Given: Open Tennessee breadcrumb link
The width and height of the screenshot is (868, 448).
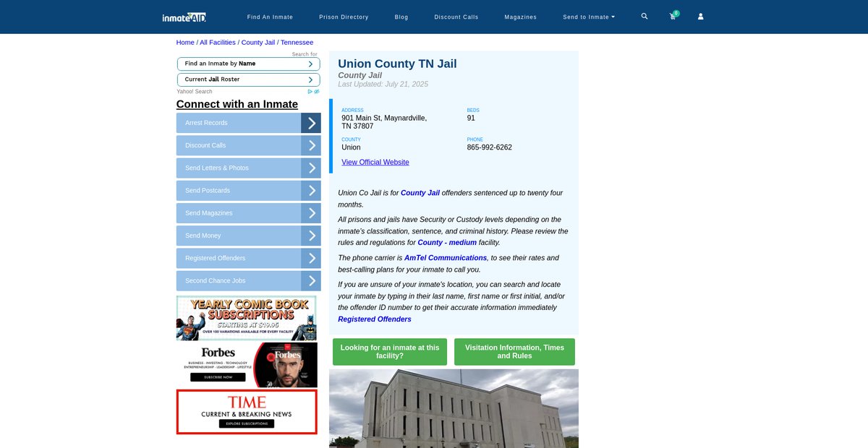Looking at the screenshot, I should point(297,43).
